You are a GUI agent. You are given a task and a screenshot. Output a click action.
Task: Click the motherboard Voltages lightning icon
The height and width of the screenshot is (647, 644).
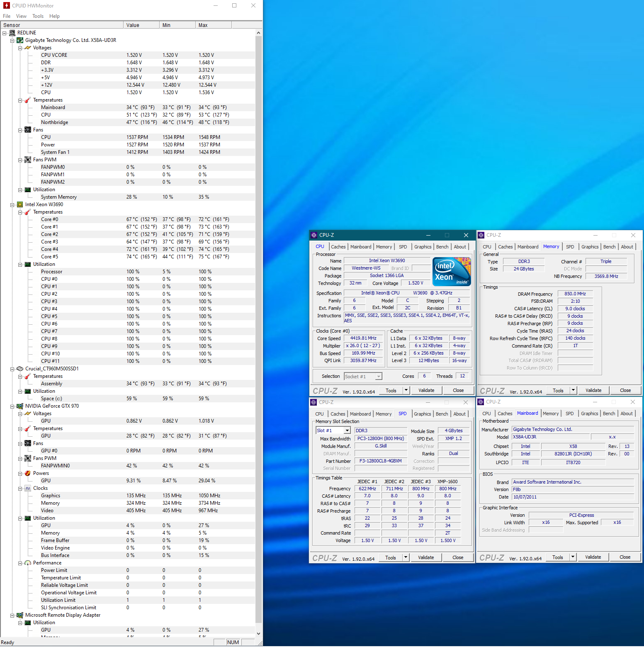(x=28, y=48)
